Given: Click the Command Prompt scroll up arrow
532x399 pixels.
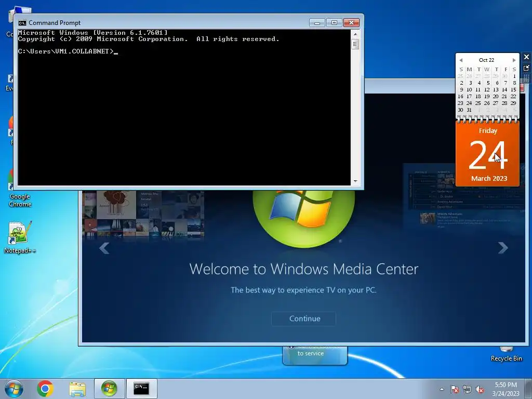Looking at the screenshot, I should pyautogui.click(x=355, y=34).
